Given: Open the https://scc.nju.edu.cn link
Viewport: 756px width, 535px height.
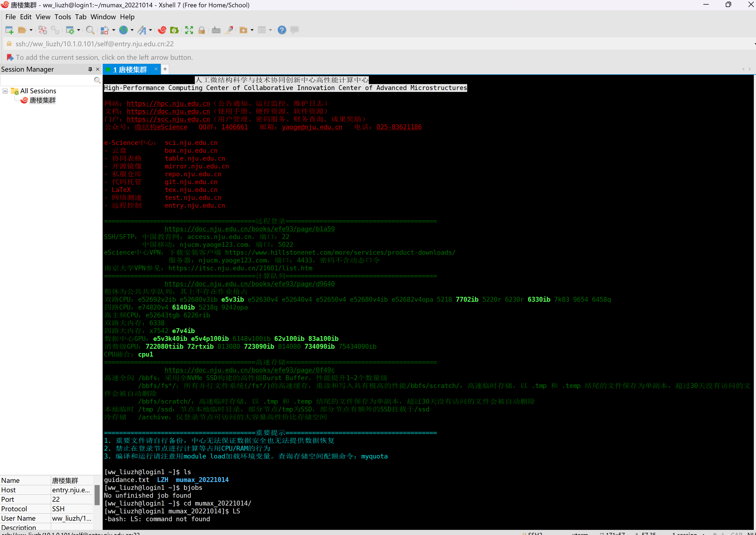Looking at the screenshot, I should [168, 119].
